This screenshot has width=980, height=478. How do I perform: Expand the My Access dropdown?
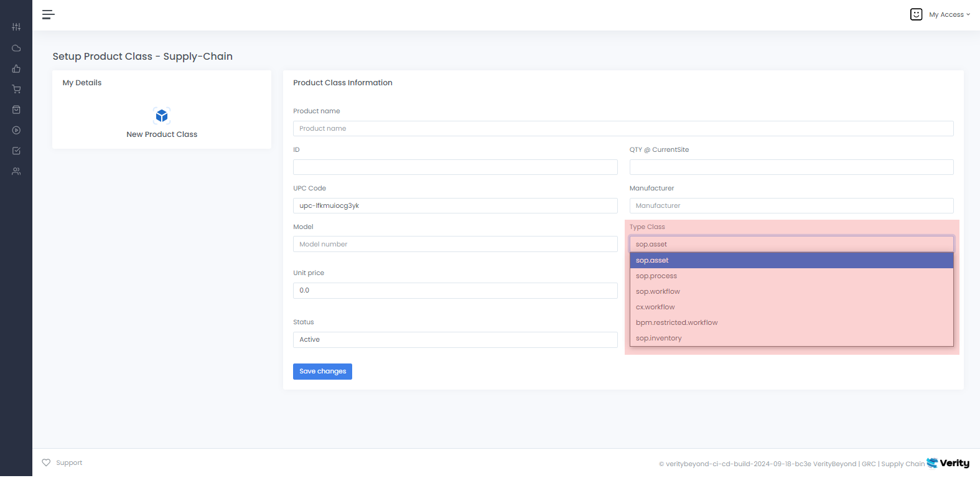tap(949, 14)
